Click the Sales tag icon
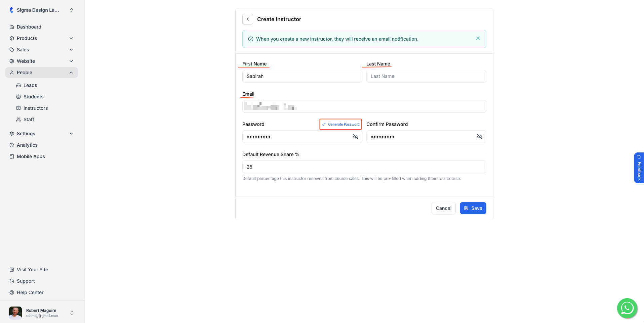 click(x=12, y=50)
